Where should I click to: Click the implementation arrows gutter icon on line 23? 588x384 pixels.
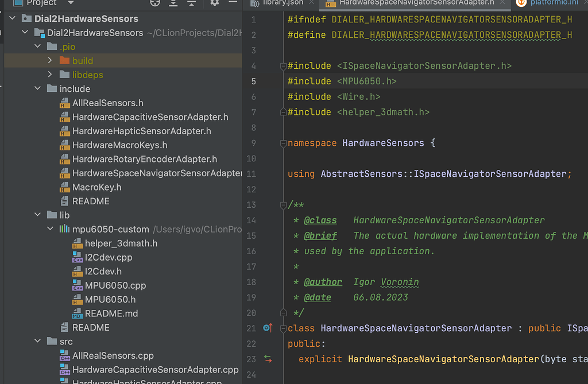pyautogui.click(x=267, y=359)
